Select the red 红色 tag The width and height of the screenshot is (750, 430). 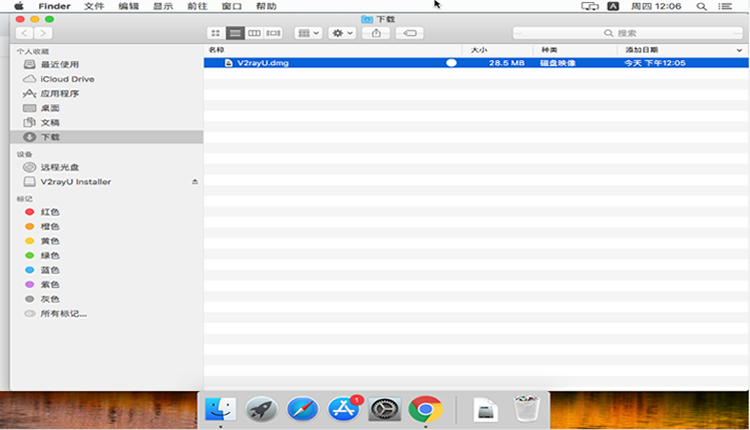49,212
